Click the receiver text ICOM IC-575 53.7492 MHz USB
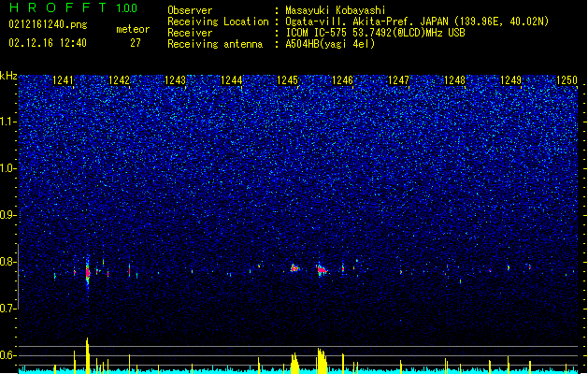Screen dimensions: 588x374 (375, 33)
